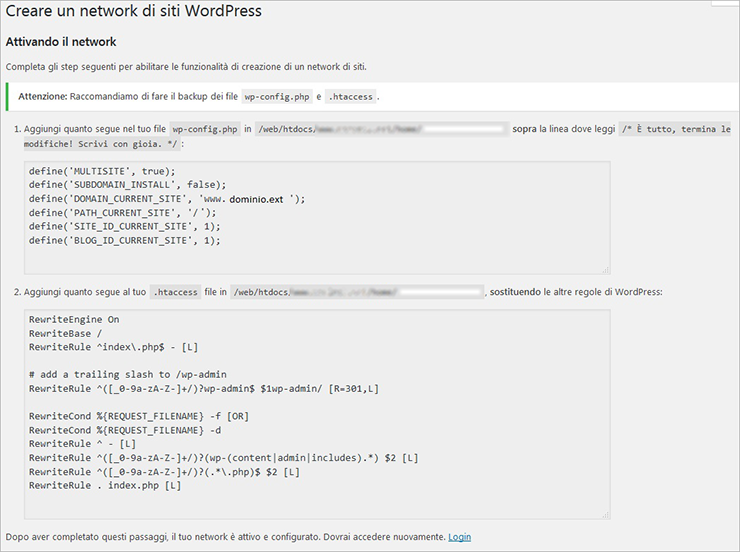Image resolution: width=740 pixels, height=552 pixels.
Task: Click the 'Attenzione:' bold label
Action: pos(43,96)
